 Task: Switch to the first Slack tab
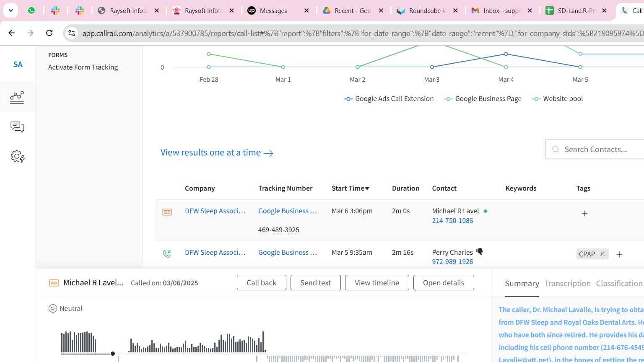(x=55, y=10)
